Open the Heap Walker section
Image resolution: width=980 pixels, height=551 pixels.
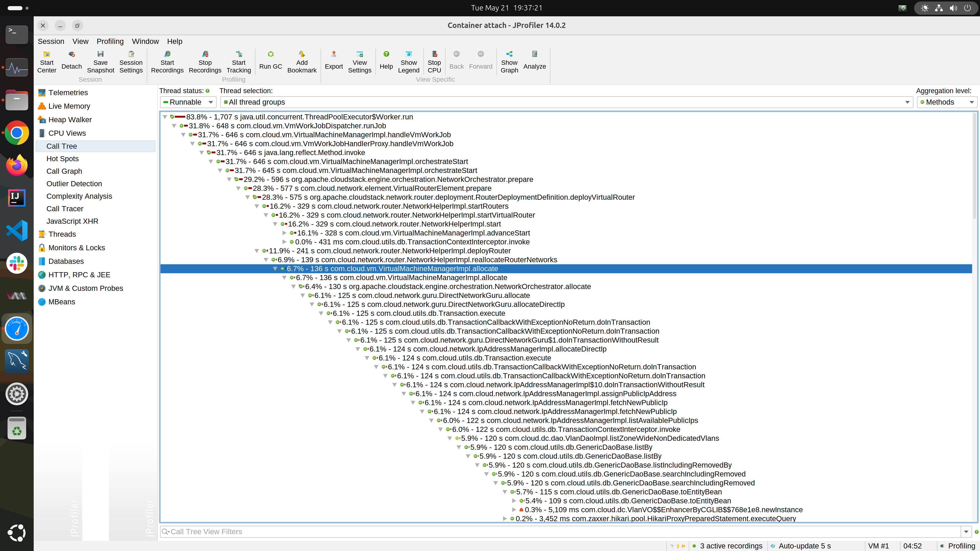(x=70, y=119)
